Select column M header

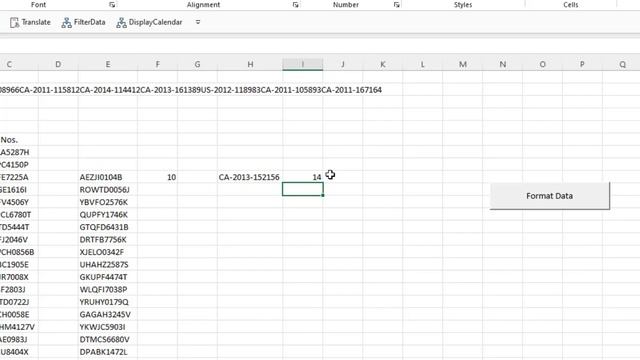click(x=463, y=64)
